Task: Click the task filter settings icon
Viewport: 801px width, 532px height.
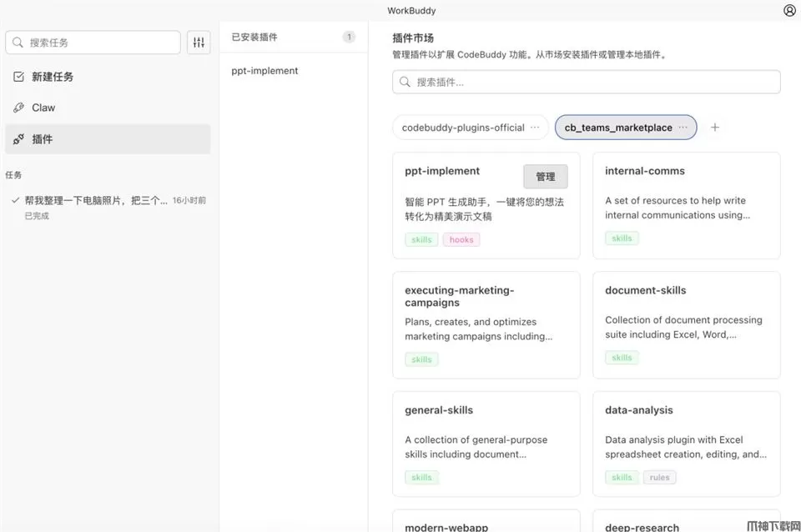Action: pos(199,43)
